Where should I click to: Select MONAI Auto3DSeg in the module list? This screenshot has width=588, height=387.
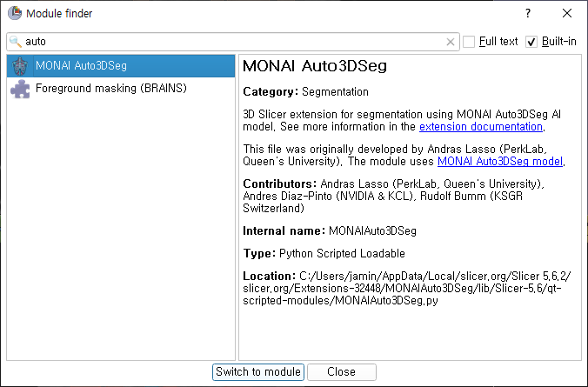coord(121,66)
